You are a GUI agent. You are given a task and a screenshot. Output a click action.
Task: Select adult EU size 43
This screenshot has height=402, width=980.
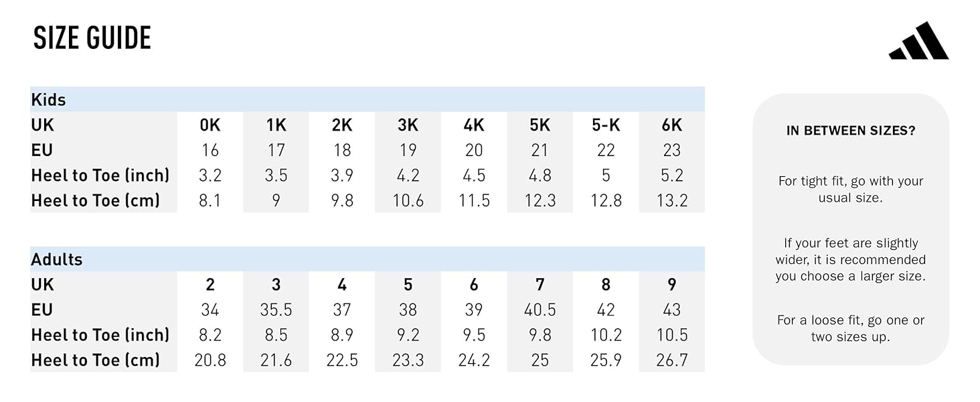tap(672, 310)
